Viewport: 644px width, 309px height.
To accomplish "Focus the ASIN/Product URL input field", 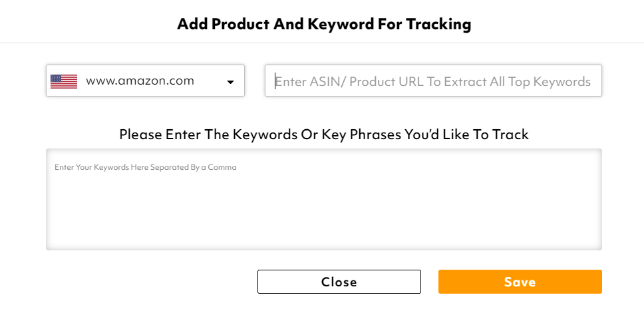I will tap(432, 81).
